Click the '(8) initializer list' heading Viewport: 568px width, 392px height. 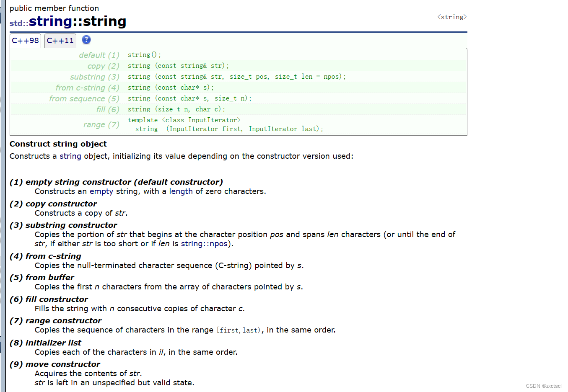(x=45, y=343)
